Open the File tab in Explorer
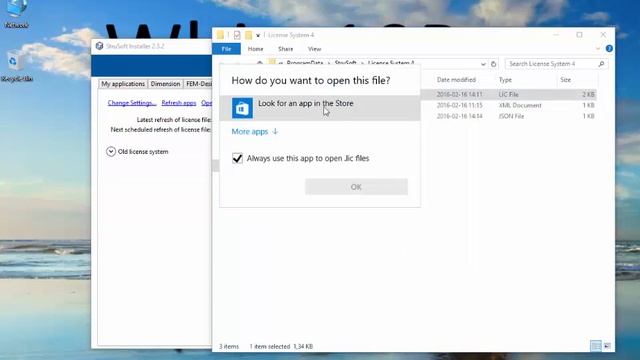Image resolution: width=640 pixels, height=360 pixels. (x=226, y=49)
